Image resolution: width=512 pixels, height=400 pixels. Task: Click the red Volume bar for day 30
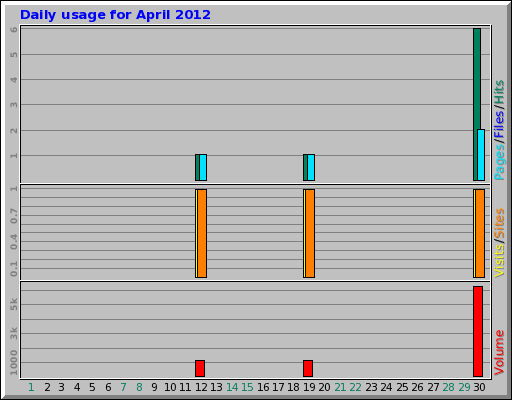tap(478, 331)
